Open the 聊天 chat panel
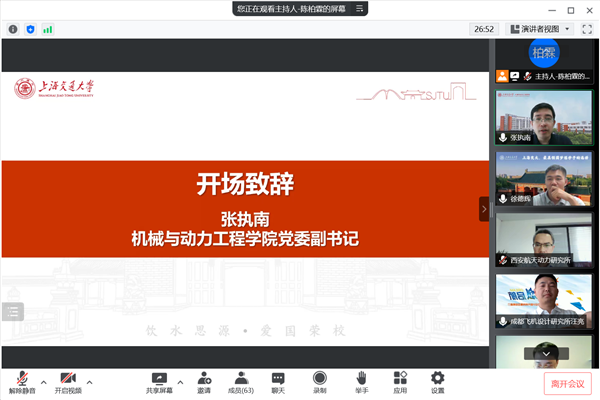This screenshot has height=400, width=600. [x=278, y=380]
